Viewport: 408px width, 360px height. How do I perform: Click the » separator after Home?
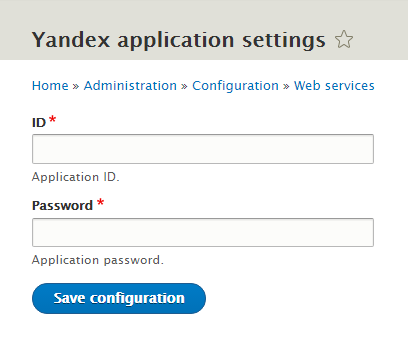pos(76,86)
